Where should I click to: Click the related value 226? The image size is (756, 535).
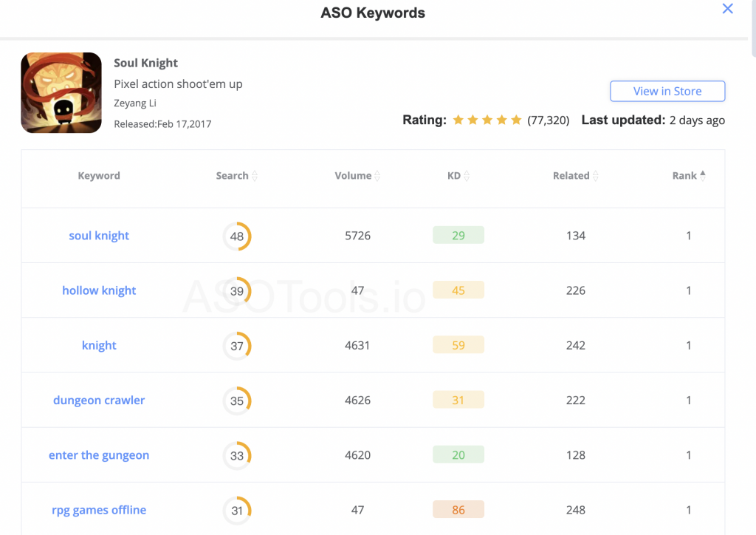click(576, 290)
